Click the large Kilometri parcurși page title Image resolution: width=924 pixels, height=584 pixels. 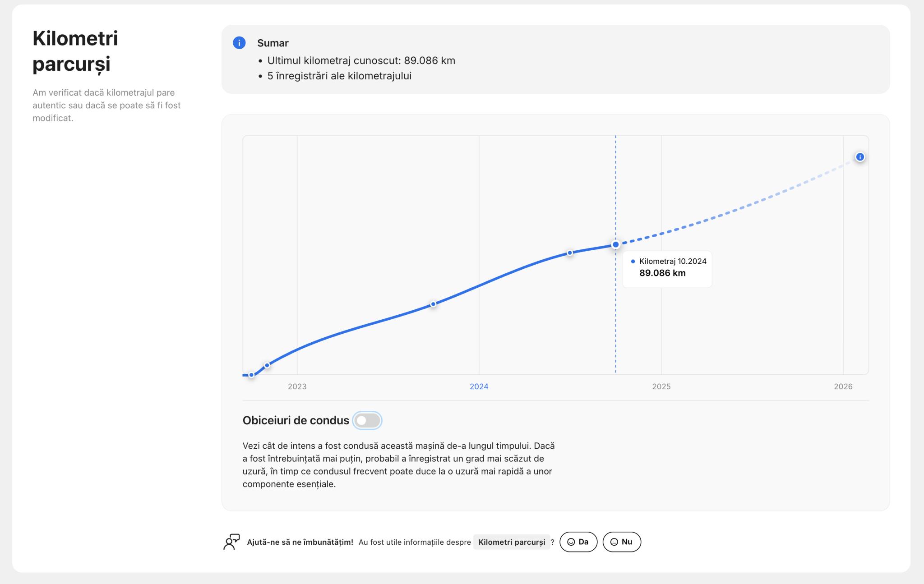pyautogui.click(x=75, y=51)
